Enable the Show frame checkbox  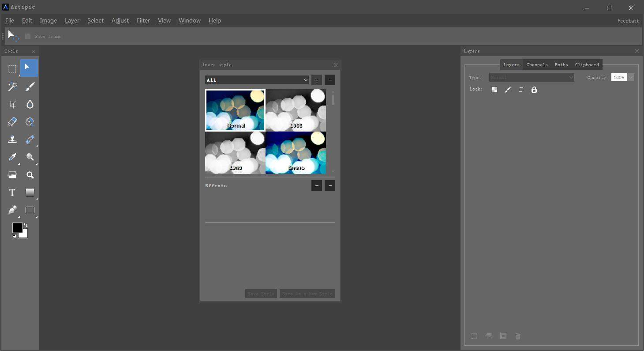[x=28, y=36]
